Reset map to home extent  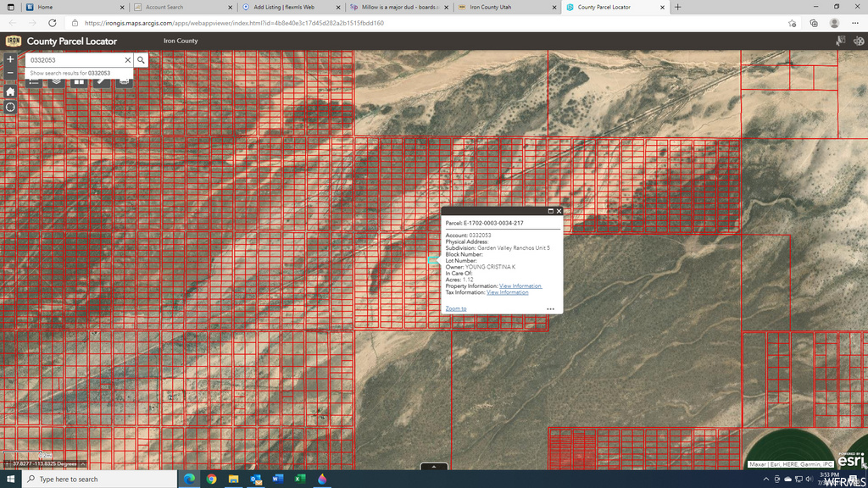point(10,91)
